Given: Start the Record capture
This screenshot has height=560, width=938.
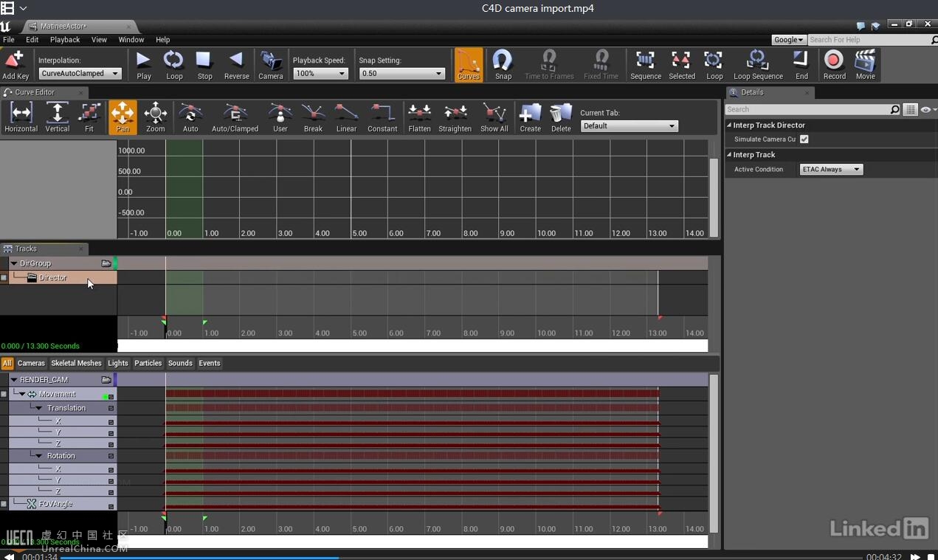Looking at the screenshot, I should click(834, 65).
